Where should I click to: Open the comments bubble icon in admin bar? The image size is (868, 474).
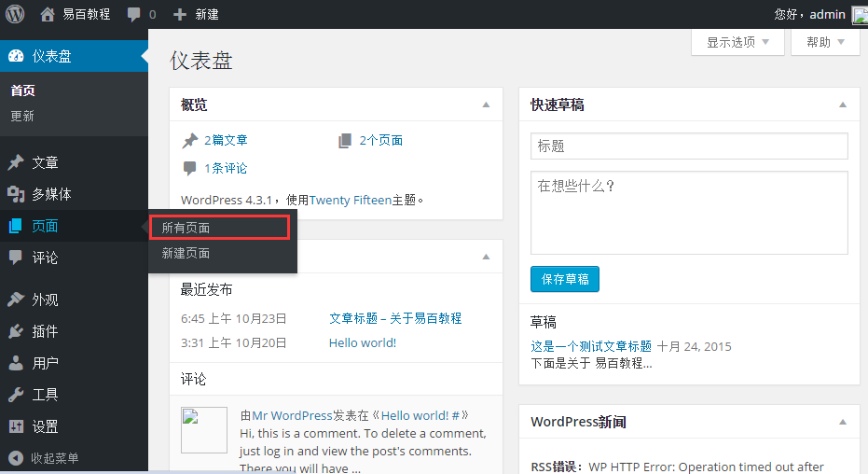click(x=133, y=14)
